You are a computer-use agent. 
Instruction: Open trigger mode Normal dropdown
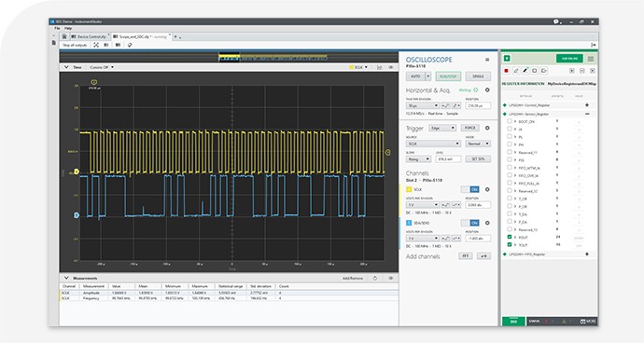478,144
